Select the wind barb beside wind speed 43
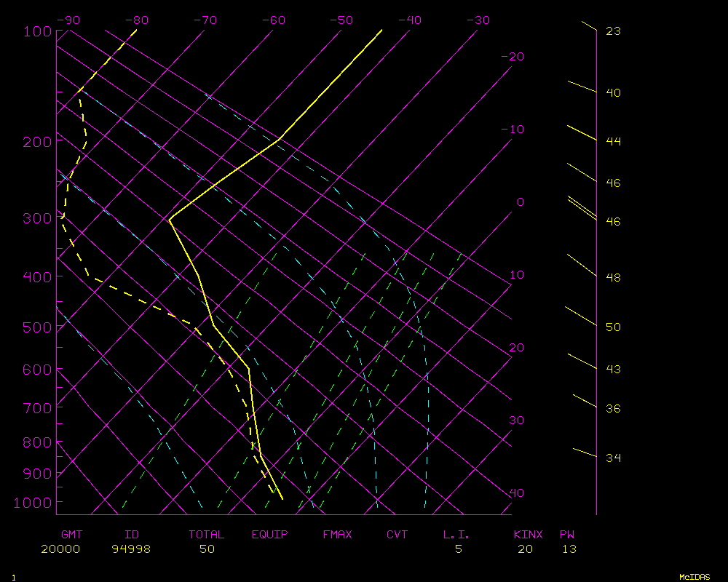Image resolution: width=728 pixels, height=582 pixels. pyautogui.click(x=582, y=361)
